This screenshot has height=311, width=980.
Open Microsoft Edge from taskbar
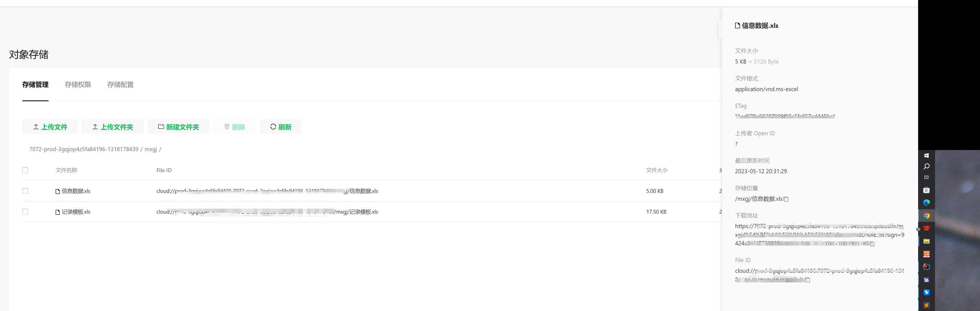[926, 203]
